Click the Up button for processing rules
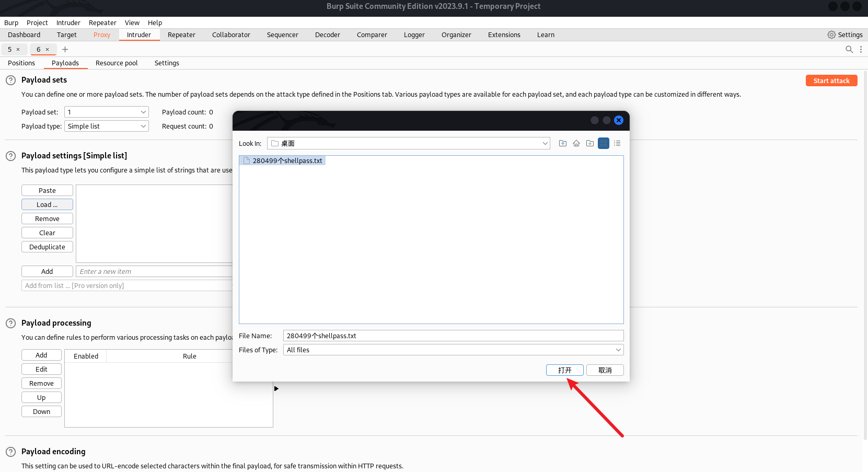This screenshot has height=472, width=868. [41, 397]
